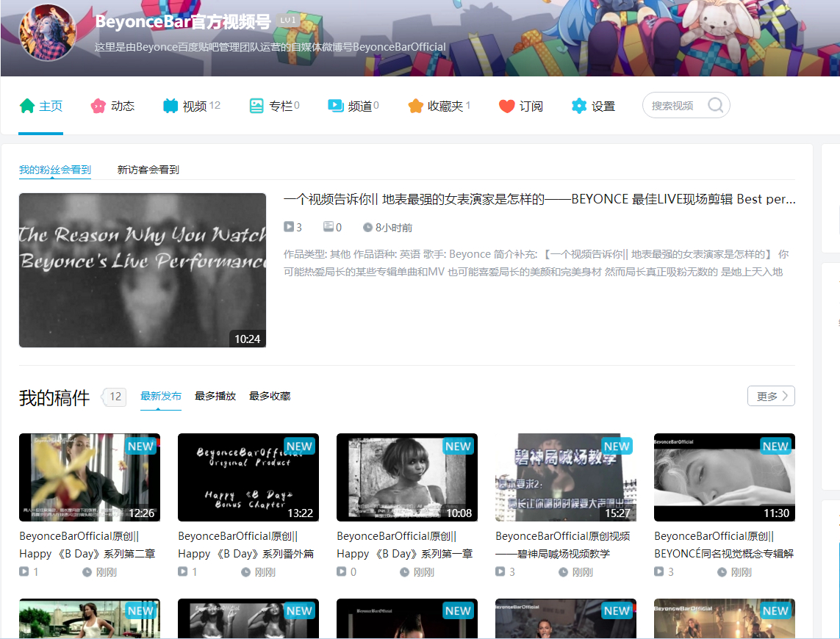Viewport: 840px width, 639px height.
Task: Click the 频道 play-screen icon
Action: pos(336,106)
